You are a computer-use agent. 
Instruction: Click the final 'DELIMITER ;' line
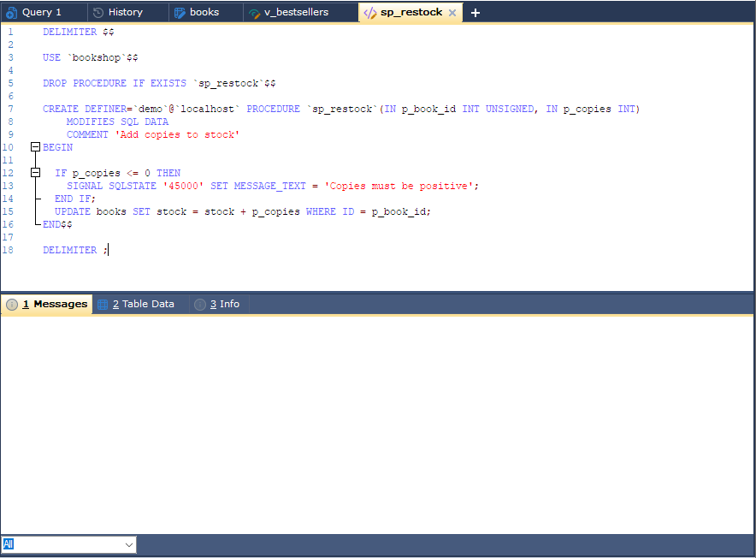75,250
